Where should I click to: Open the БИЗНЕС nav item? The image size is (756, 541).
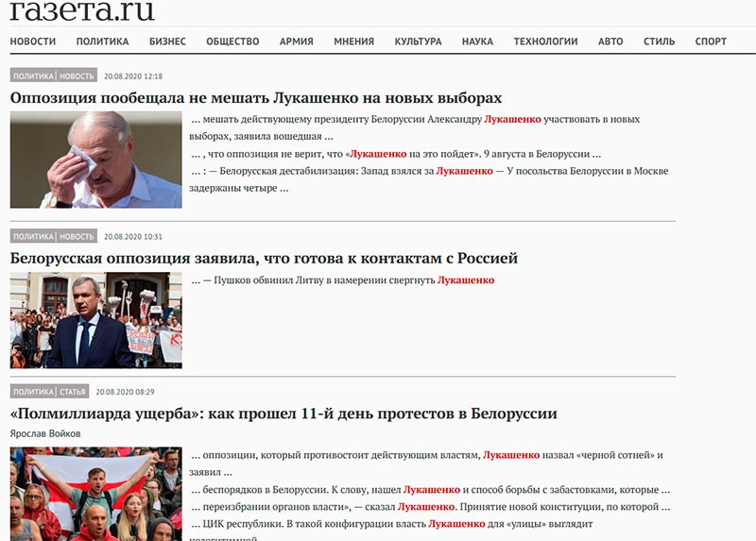(167, 42)
